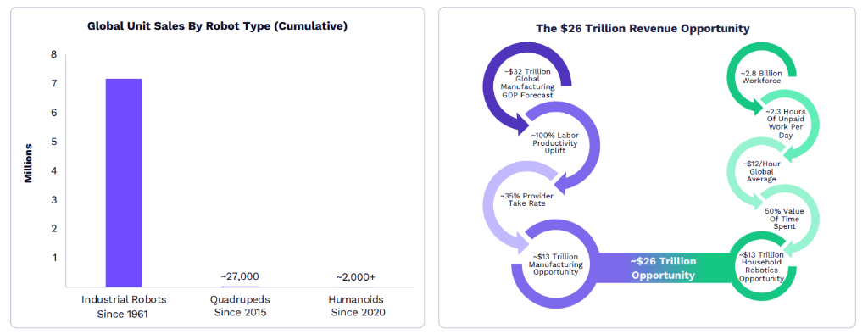The height and width of the screenshot is (334, 868).
Task: Click the $26 Trillion Revenue Opportunity heading
Action: [x=643, y=28]
